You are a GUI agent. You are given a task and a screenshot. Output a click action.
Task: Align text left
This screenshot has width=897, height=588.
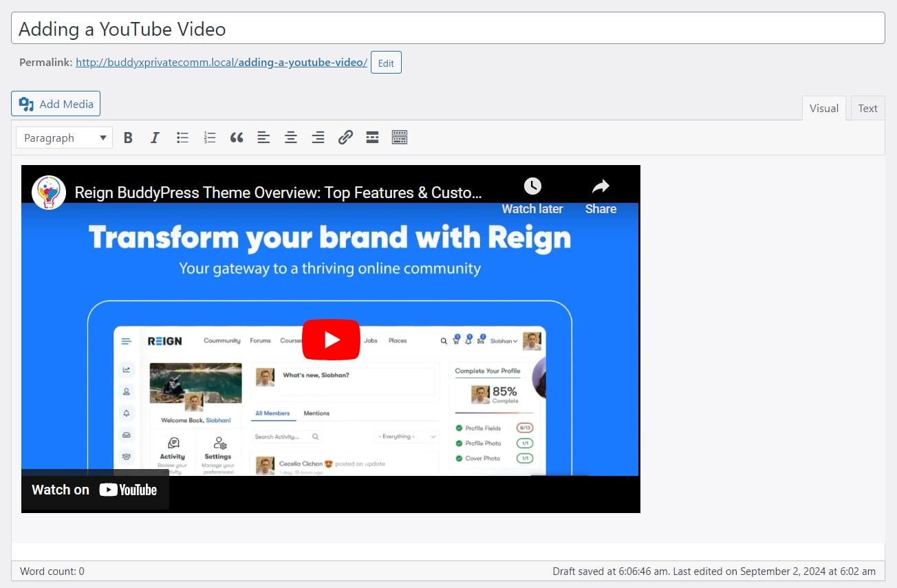pyautogui.click(x=263, y=138)
